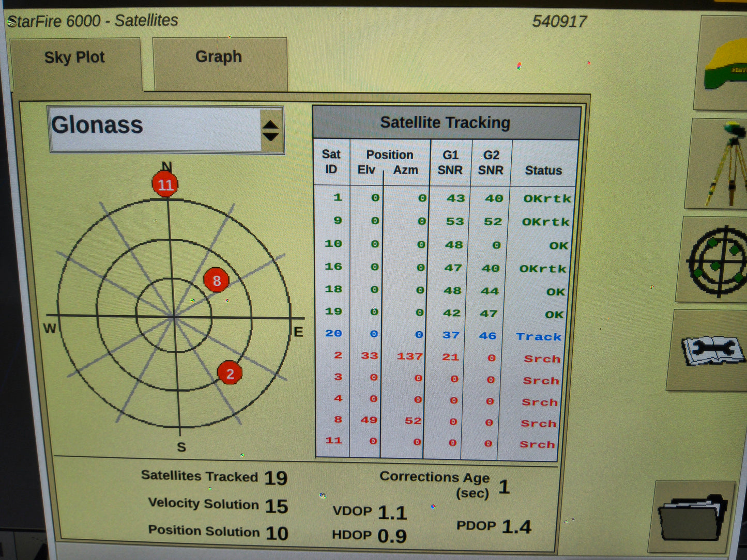Select satellite 2 marker on sky plot
This screenshot has width=747, height=560.
point(230,374)
